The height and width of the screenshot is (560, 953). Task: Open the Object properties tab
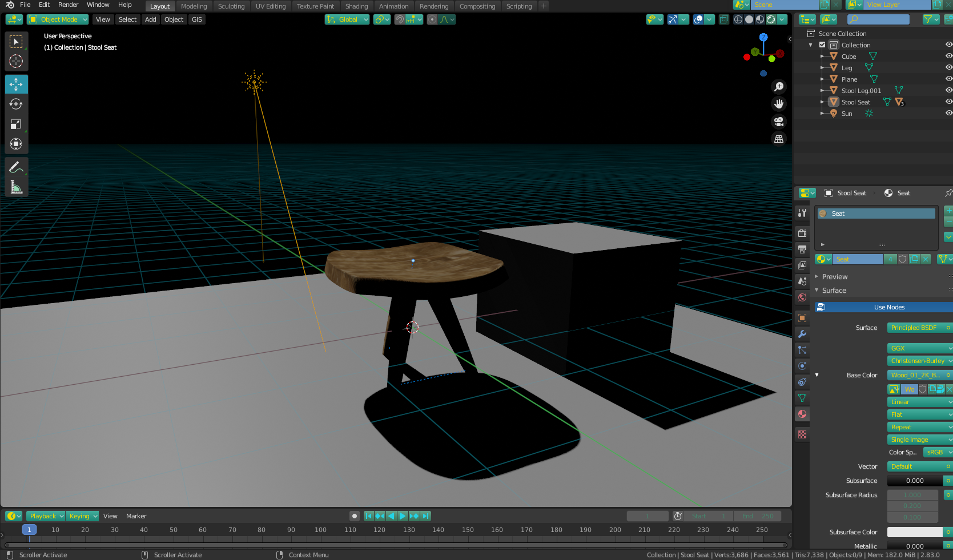click(x=802, y=318)
